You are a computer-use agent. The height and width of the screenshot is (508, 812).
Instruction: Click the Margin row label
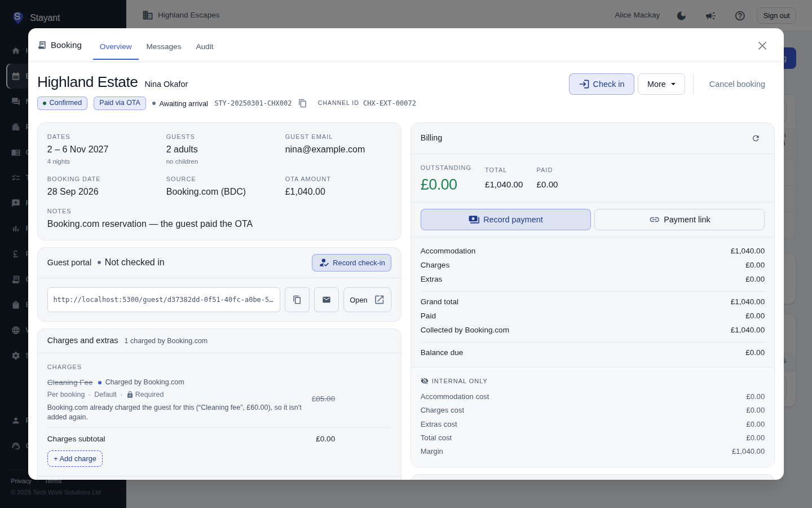(x=432, y=452)
